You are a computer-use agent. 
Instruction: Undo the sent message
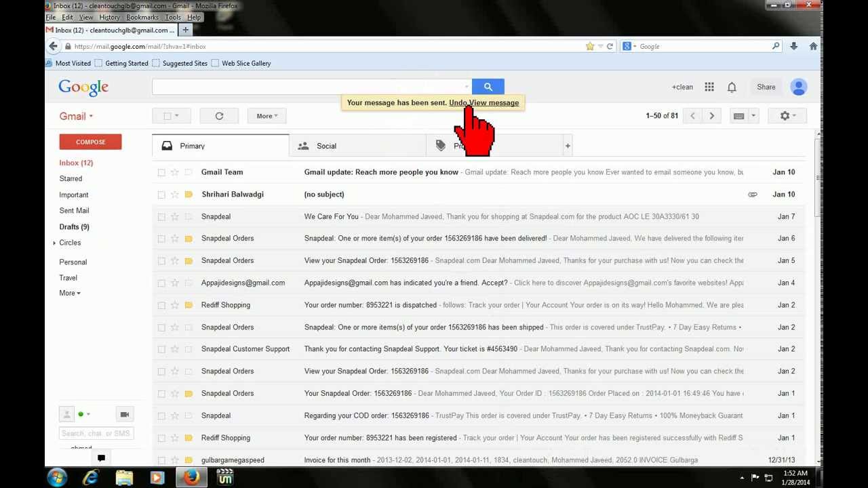[x=458, y=103]
